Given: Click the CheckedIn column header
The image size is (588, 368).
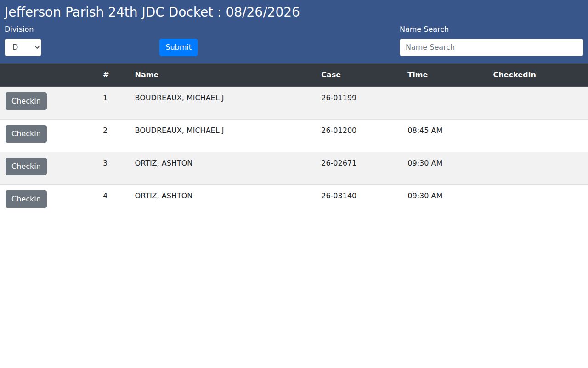Looking at the screenshot, I should coord(514,75).
